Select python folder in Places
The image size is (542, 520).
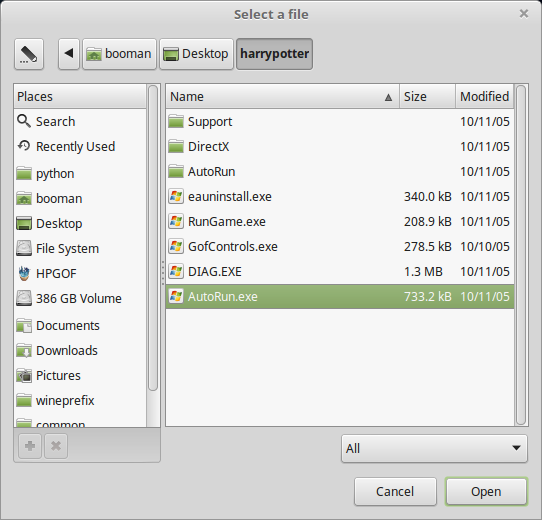[80, 174]
